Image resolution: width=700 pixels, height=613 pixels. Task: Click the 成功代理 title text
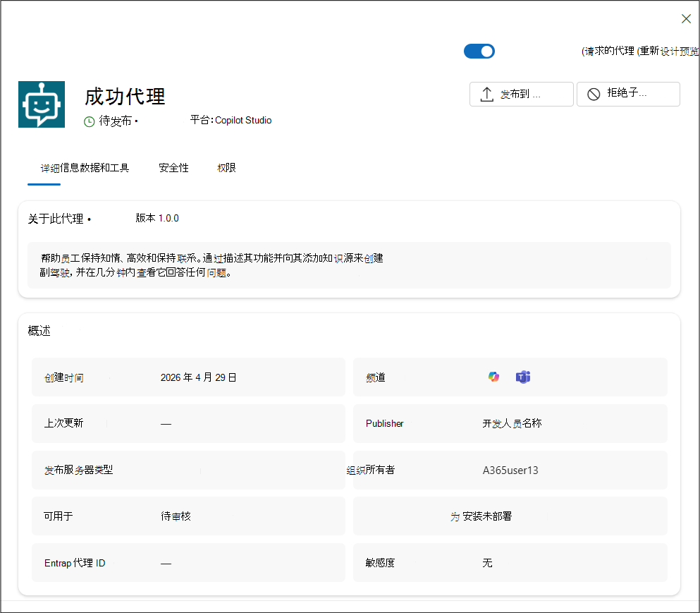point(125,97)
